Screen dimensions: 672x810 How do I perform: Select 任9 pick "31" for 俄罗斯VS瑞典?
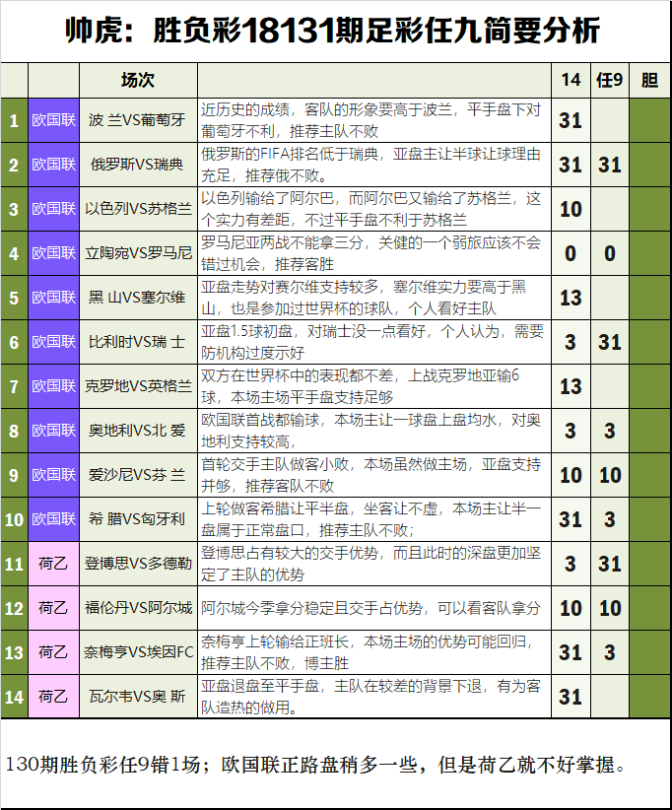(610, 165)
